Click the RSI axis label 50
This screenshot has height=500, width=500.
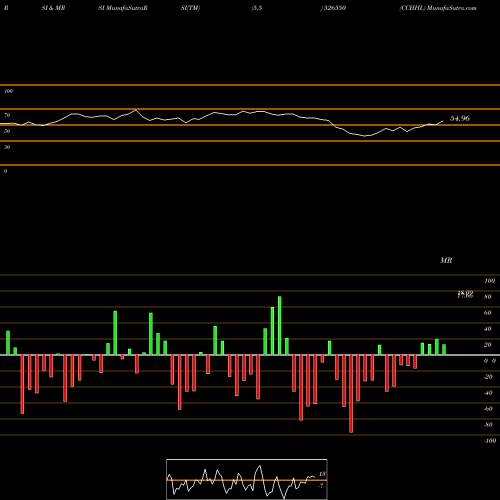click(x=7, y=131)
